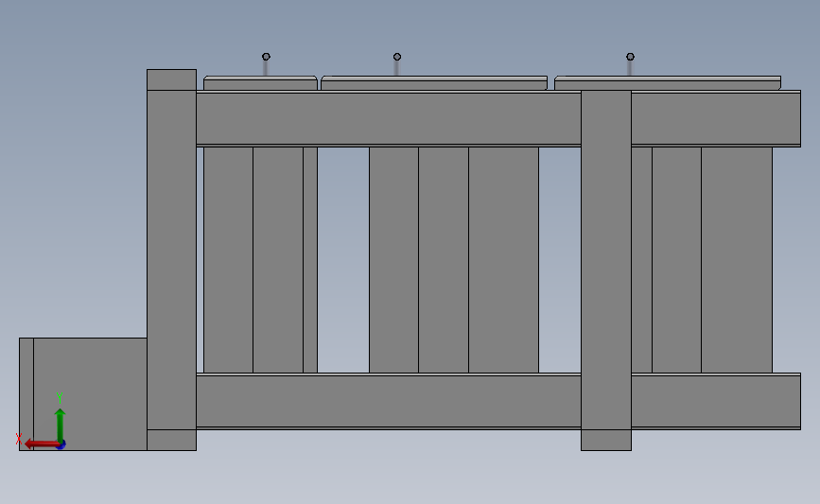The image size is (820, 504).
Task: Select the narrow strip panel ending the left panel group
Action: [310, 260]
